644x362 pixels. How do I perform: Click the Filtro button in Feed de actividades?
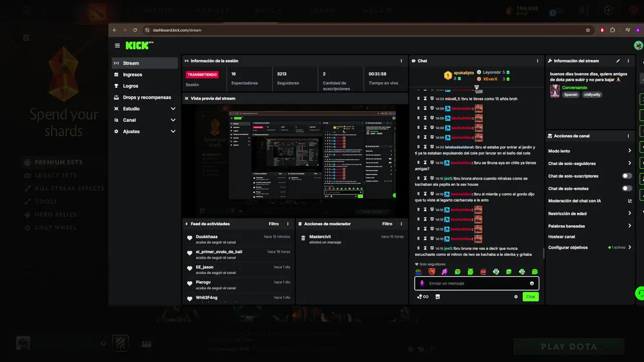point(274,224)
